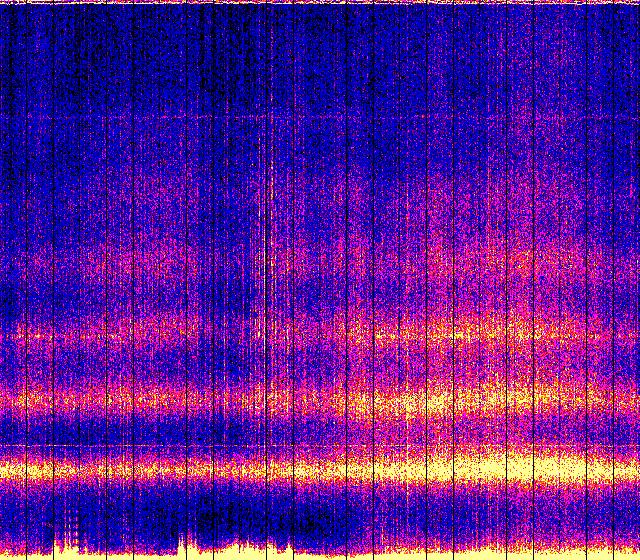
Task: Click the pale vertical streak near the center
Action: point(267,250)
